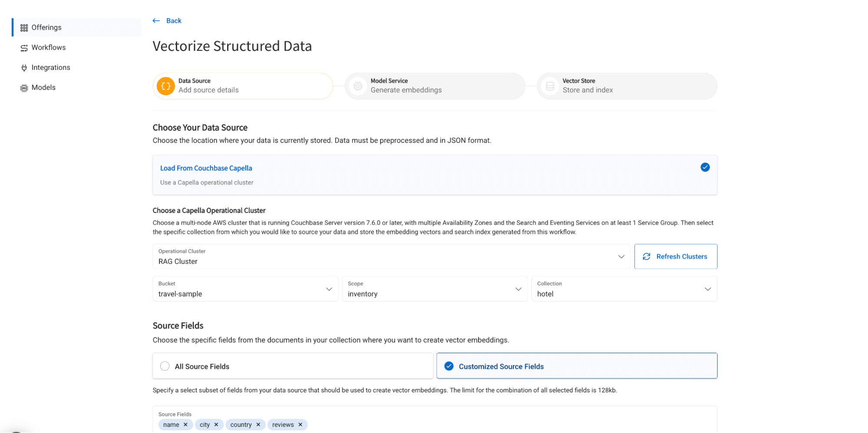Click the Refresh Clusters button
Viewport: 868px width, 433px height.
(x=676, y=256)
